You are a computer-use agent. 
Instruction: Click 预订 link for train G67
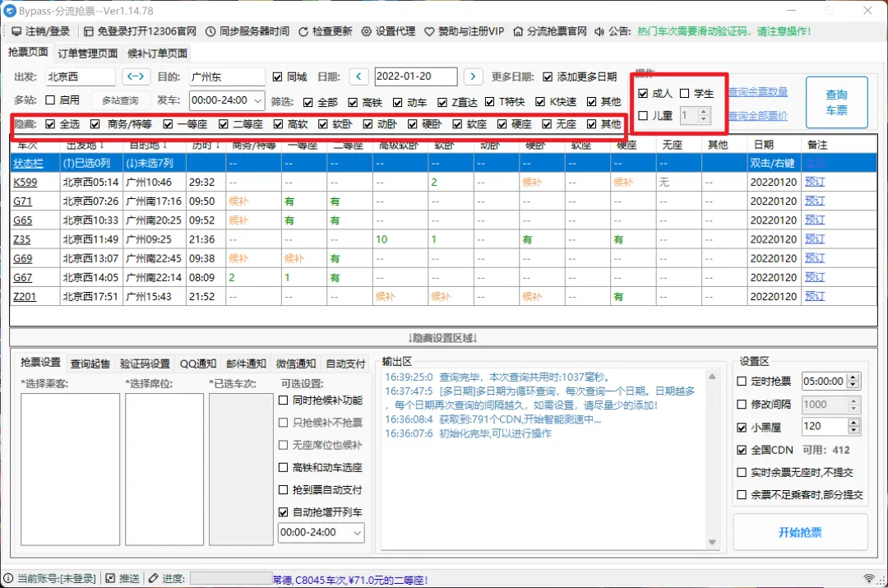[814, 278]
